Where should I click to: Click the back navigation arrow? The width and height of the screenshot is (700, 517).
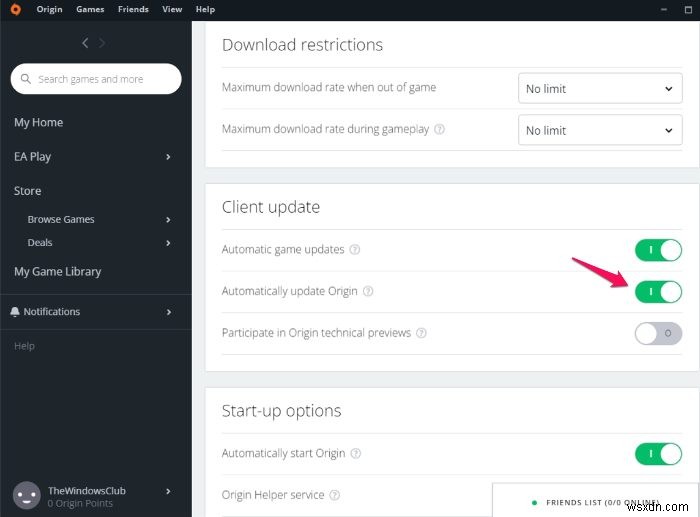tap(85, 43)
